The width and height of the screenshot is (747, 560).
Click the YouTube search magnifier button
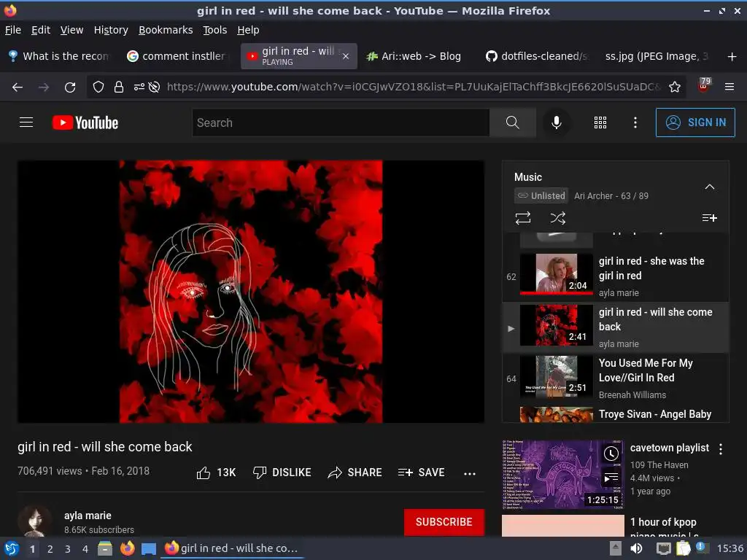pyautogui.click(x=512, y=122)
